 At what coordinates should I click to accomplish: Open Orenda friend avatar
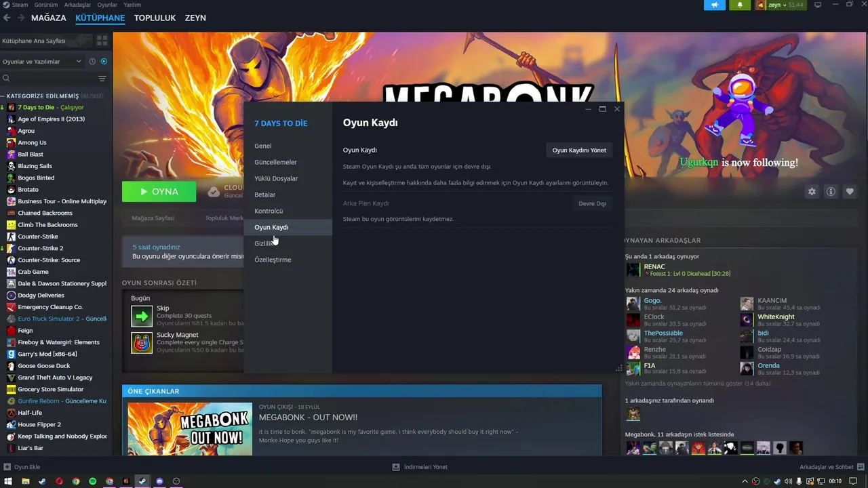[747, 369]
